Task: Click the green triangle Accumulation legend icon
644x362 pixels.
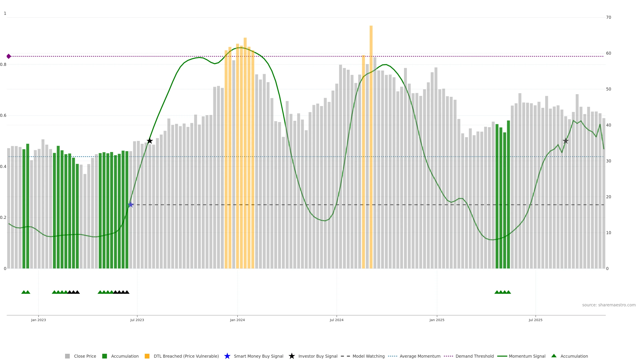Action: [x=554, y=356]
